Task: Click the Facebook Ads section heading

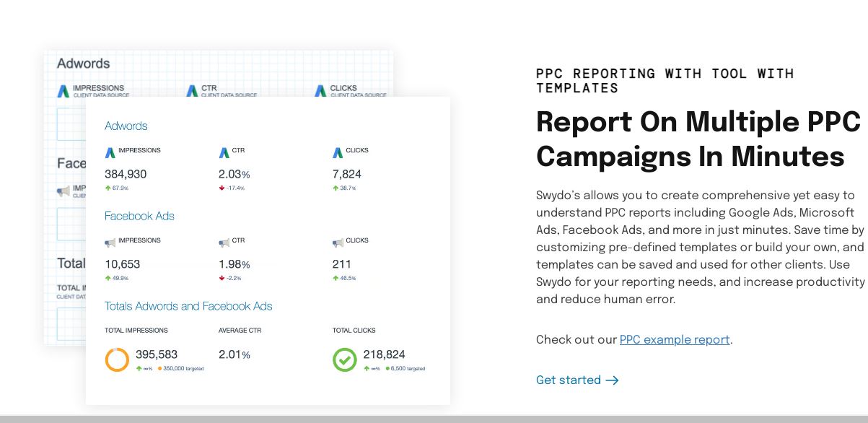Action: [139, 216]
